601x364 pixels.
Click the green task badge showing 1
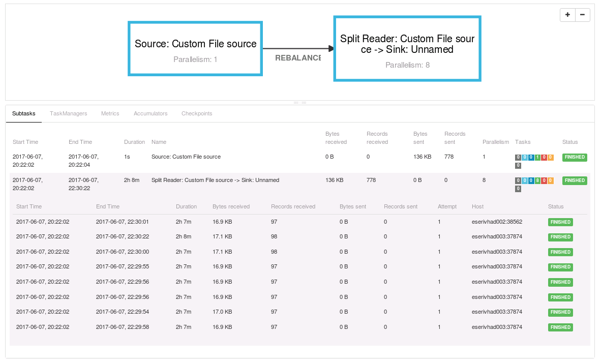point(537,158)
